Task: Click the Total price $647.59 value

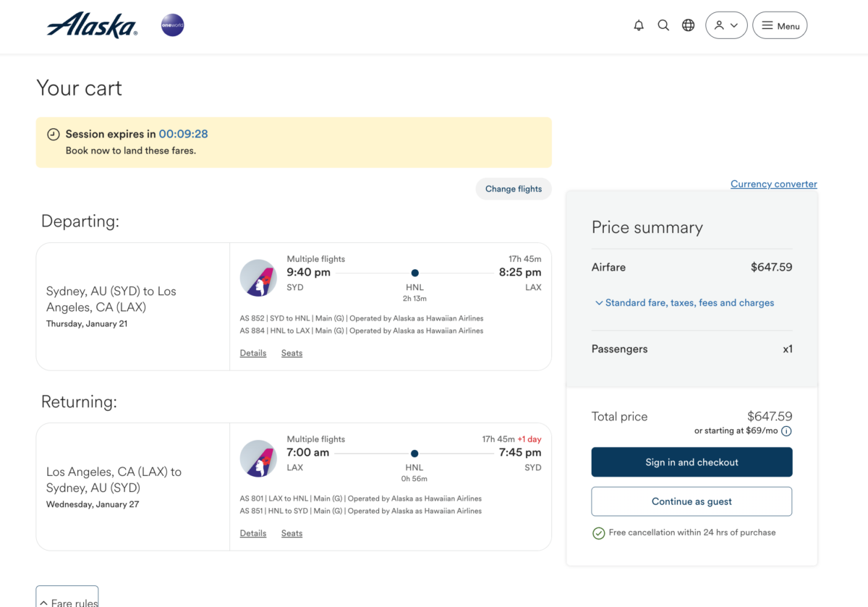Action: tap(770, 417)
